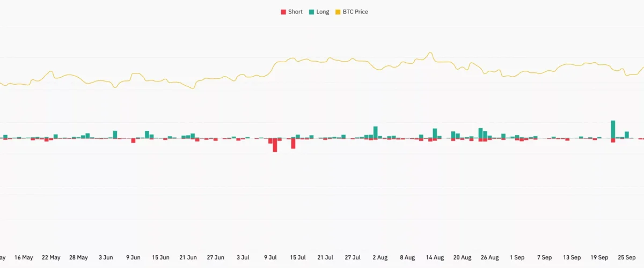Click the 16 May date label
The image size is (644, 268).
(x=24, y=257)
